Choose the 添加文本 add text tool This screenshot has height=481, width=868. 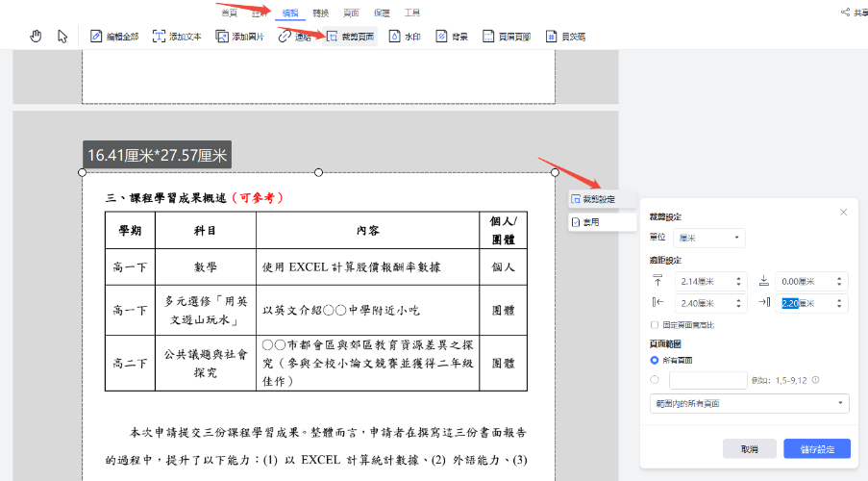177,37
